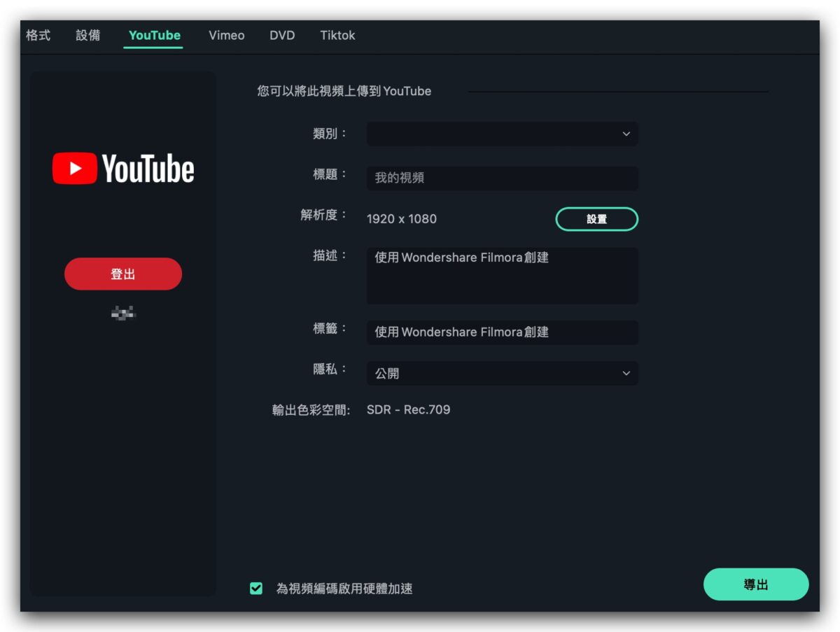Open the 隱私 privacy dropdown showing 公開
The height and width of the screenshot is (632, 840).
(502, 373)
